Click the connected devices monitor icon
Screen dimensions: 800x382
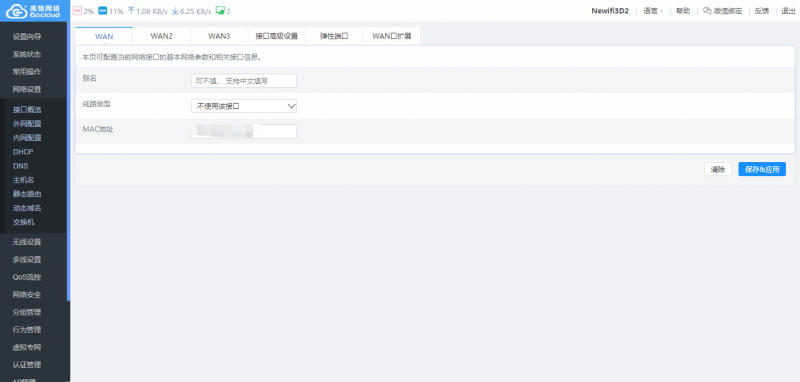[x=220, y=11]
